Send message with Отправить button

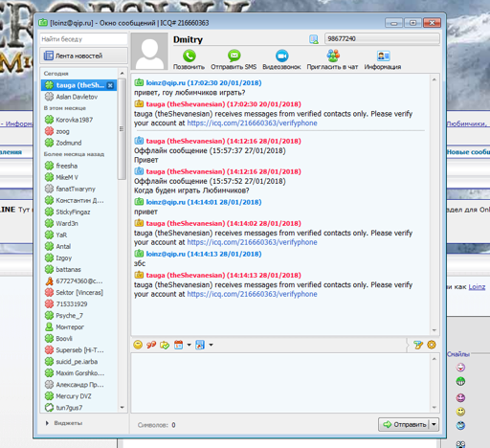404,425
